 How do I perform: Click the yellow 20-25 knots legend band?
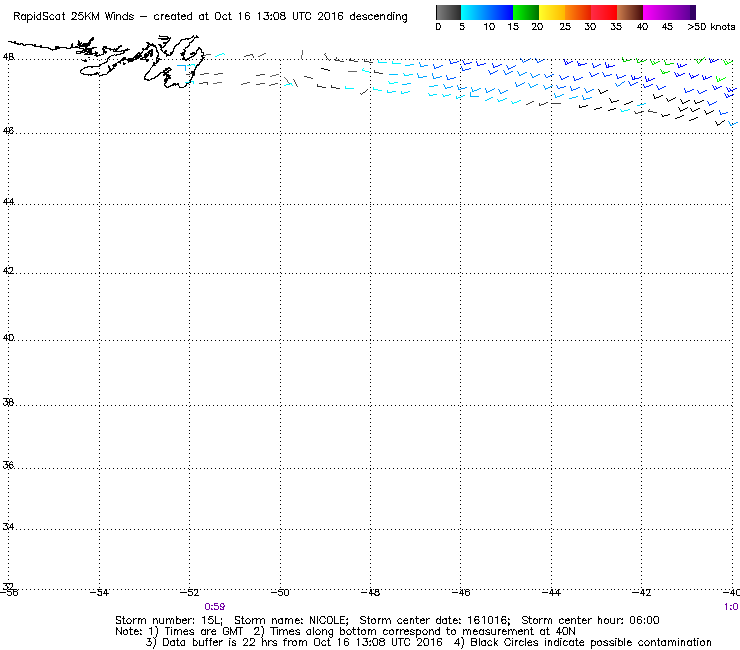(x=552, y=12)
